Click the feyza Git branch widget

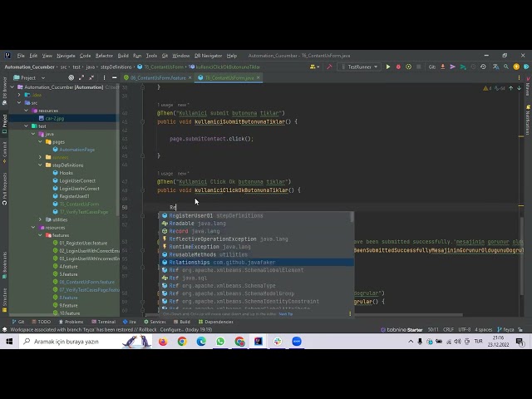coord(505,329)
